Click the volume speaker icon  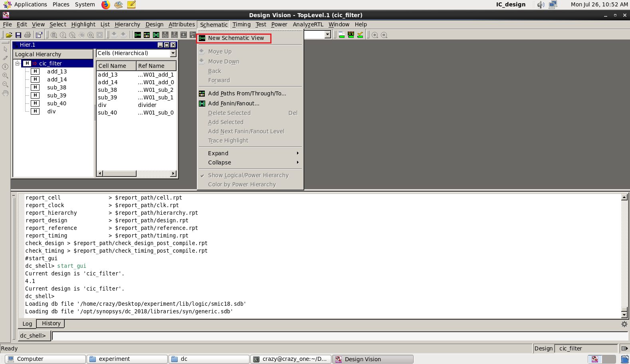tap(541, 4)
